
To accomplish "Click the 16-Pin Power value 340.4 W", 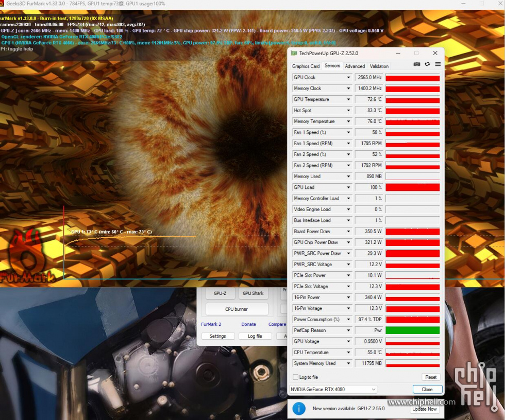I will pyautogui.click(x=369, y=297).
